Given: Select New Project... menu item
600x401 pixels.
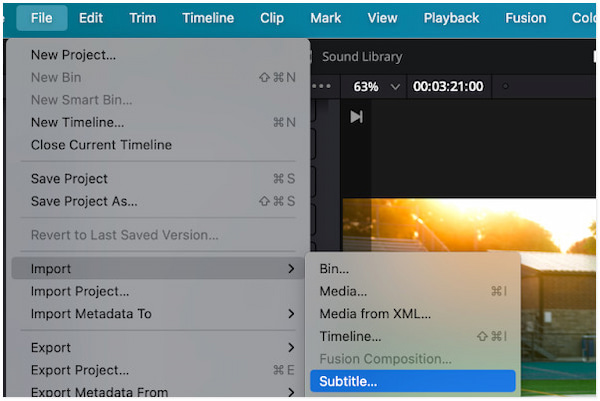Looking at the screenshot, I should (73, 55).
